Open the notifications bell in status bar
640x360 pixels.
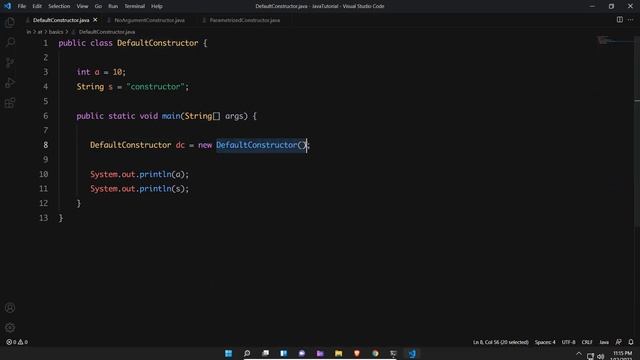631,342
